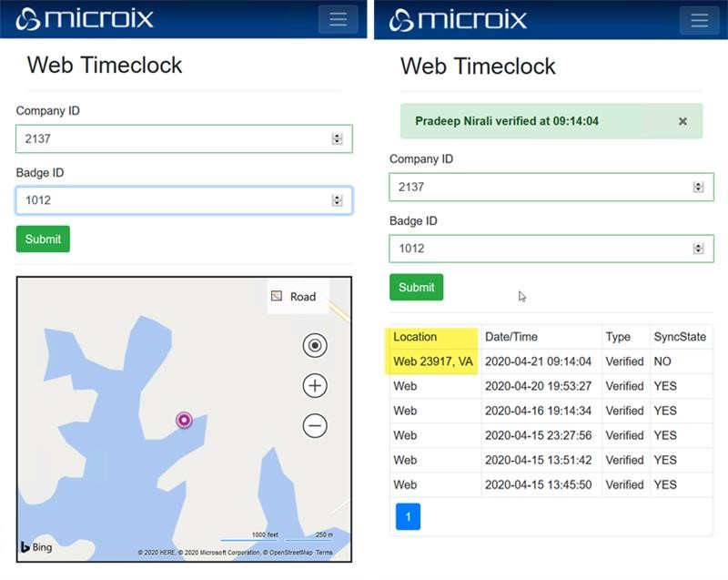Image resolution: width=728 pixels, height=580 pixels.
Task: Open the hamburger menu in right panel
Action: pyautogui.click(x=699, y=20)
